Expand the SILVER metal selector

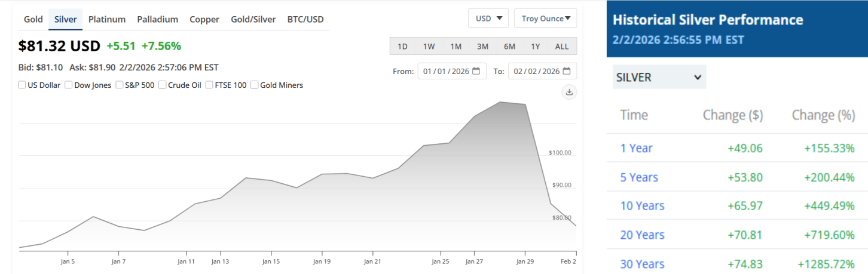(659, 77)
